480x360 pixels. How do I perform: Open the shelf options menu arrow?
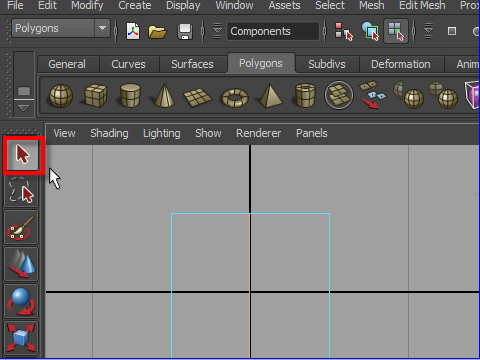[23, 108]
